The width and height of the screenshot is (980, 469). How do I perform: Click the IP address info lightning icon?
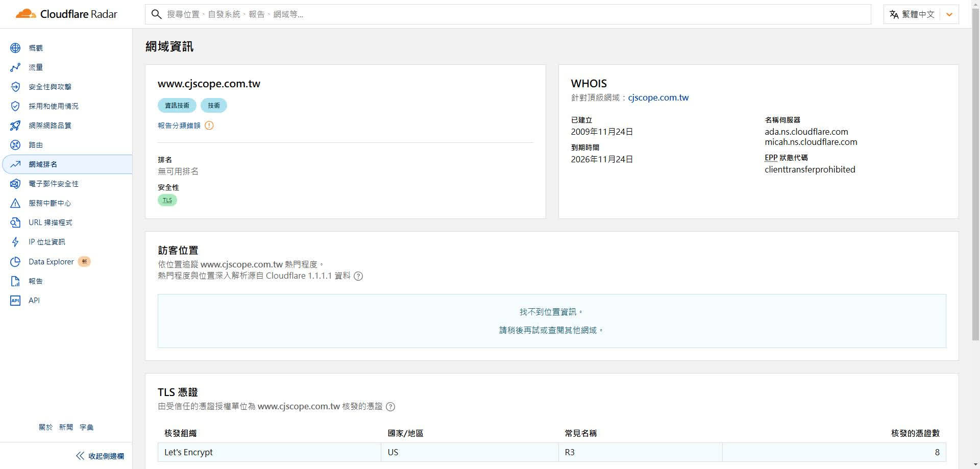click(15, 242)
